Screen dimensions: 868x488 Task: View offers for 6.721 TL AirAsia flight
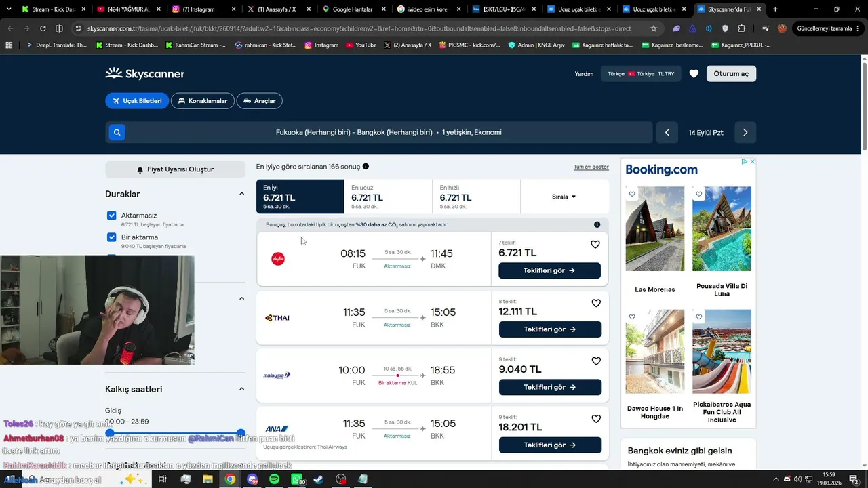pyautogui.click(x=549, y=270)
